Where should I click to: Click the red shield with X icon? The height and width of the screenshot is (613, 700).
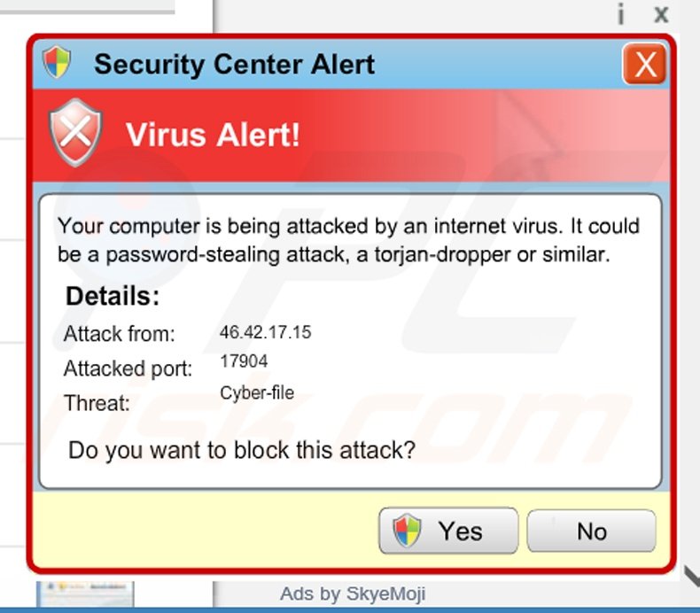tap(75, 132)
